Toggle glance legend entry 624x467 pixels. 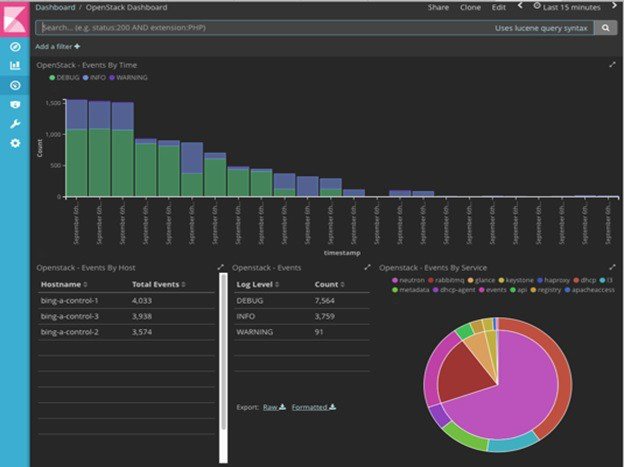click(482, 280)
